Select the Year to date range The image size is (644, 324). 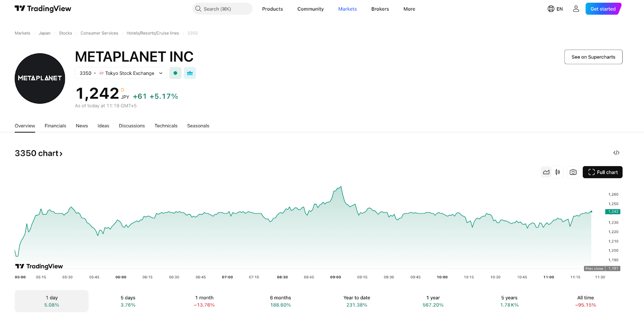click(x=357, y=301)
